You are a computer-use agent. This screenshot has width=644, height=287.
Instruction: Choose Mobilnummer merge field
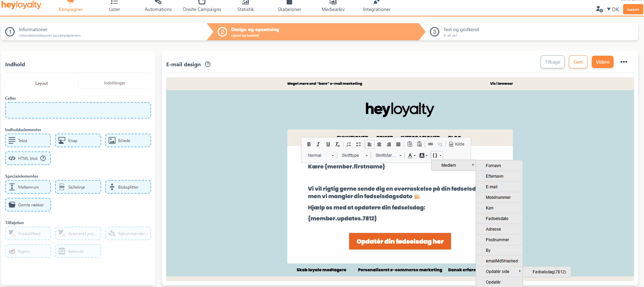point(499,197)
